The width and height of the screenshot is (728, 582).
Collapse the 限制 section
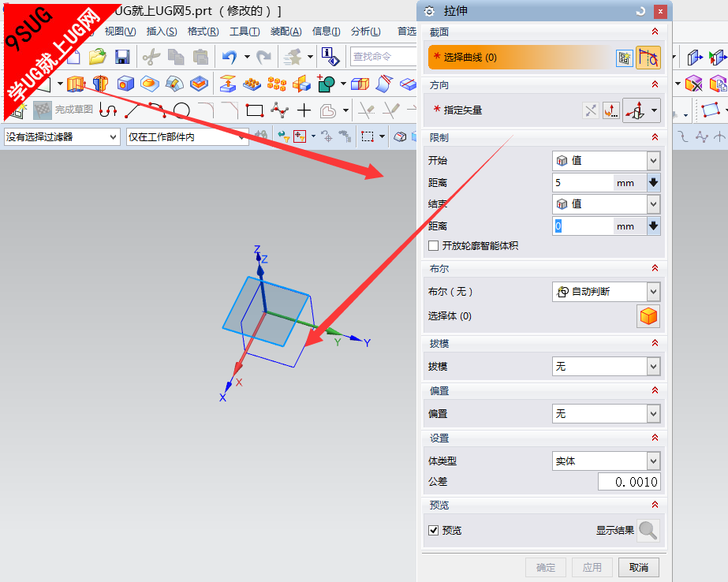click(x=655, y=137)
